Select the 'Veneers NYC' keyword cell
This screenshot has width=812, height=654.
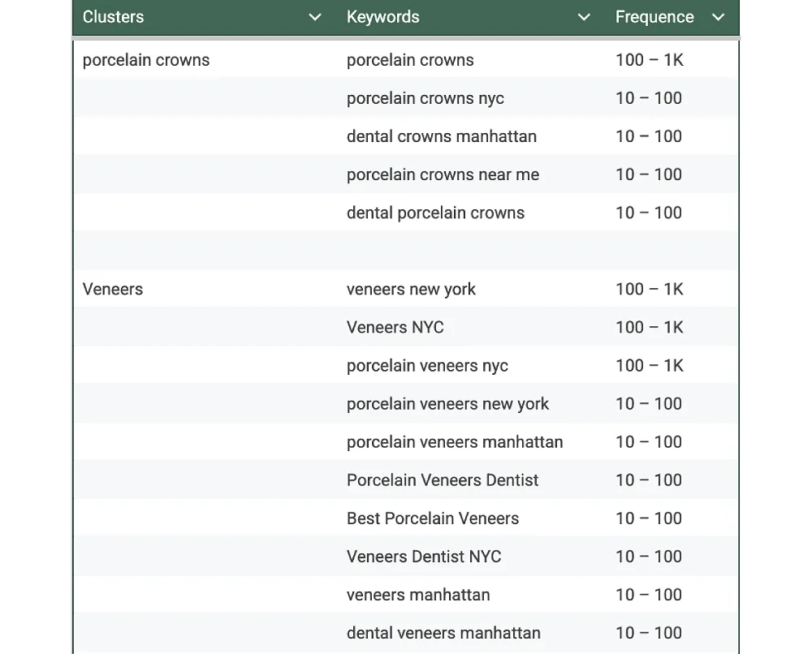point(395,328)
